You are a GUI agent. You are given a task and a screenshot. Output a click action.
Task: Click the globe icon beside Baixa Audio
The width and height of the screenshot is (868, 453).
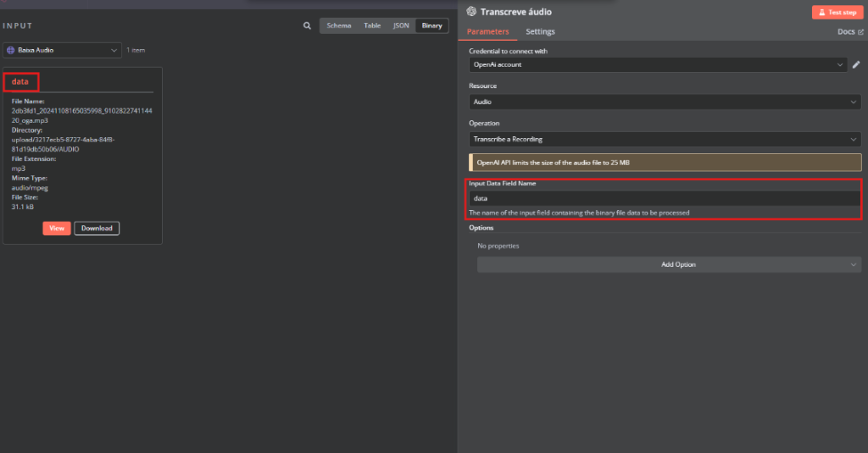coord(10,50)
